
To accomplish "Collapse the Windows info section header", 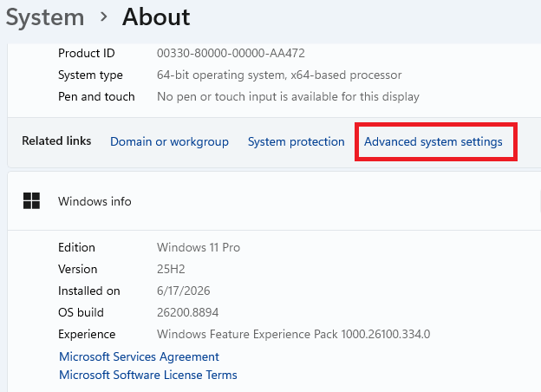I will [x=274, y=201].
